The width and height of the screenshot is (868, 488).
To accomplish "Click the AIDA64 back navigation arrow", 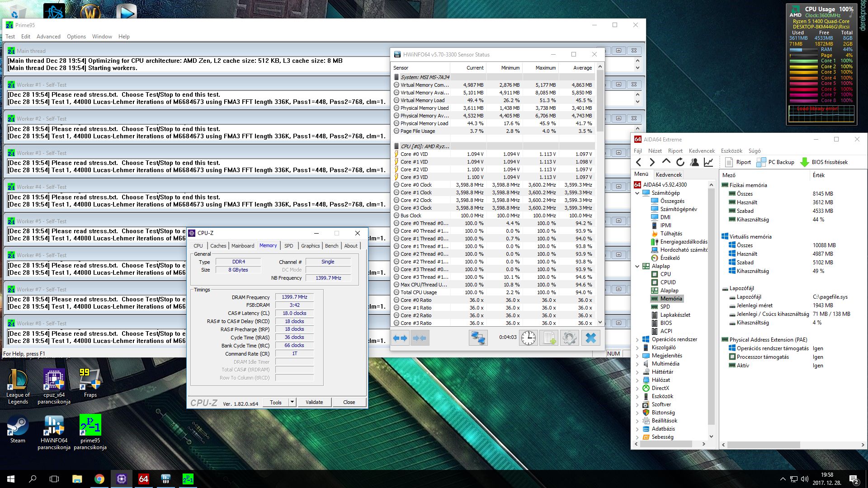I will coord(638,162).
